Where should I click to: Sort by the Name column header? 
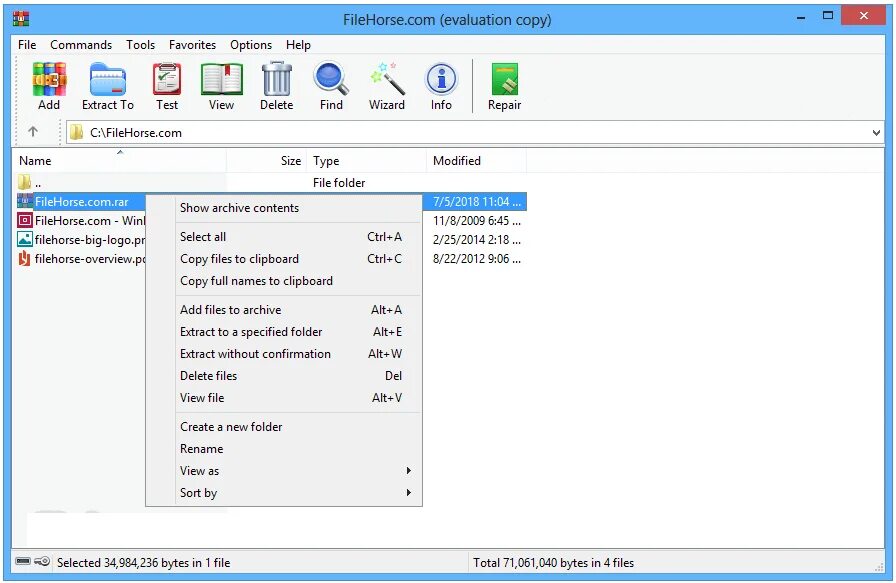(x=119, y=161)
